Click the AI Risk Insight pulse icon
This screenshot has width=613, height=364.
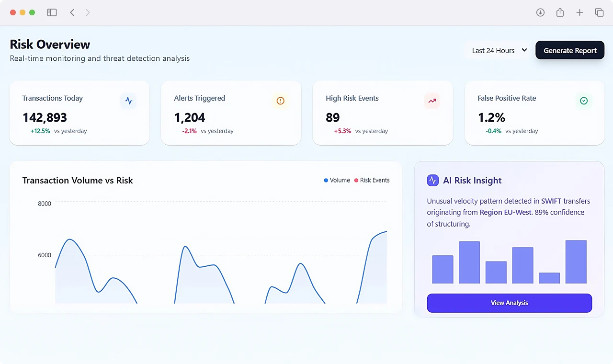click(x=432, y=180)
